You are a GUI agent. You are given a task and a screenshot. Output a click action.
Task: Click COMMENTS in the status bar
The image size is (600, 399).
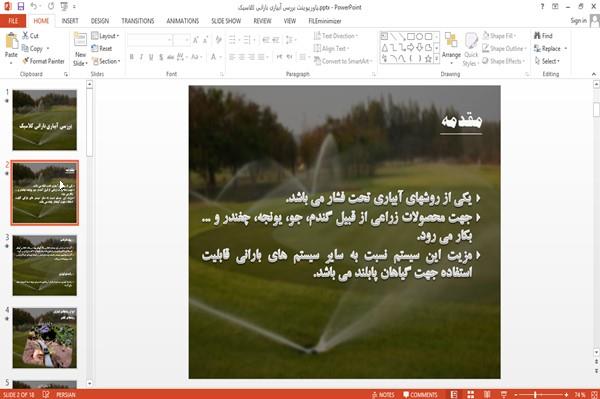pyautogui.click(x=420, y=395)
